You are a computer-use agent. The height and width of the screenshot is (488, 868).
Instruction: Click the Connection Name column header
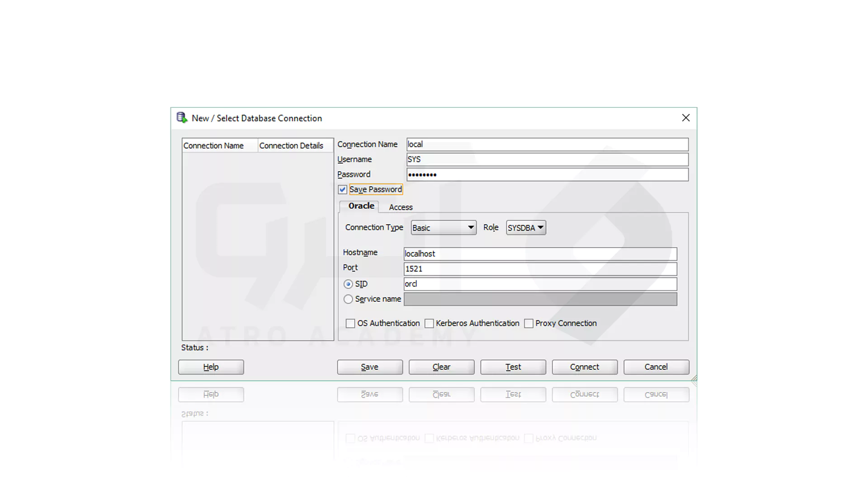click(213, 145)
